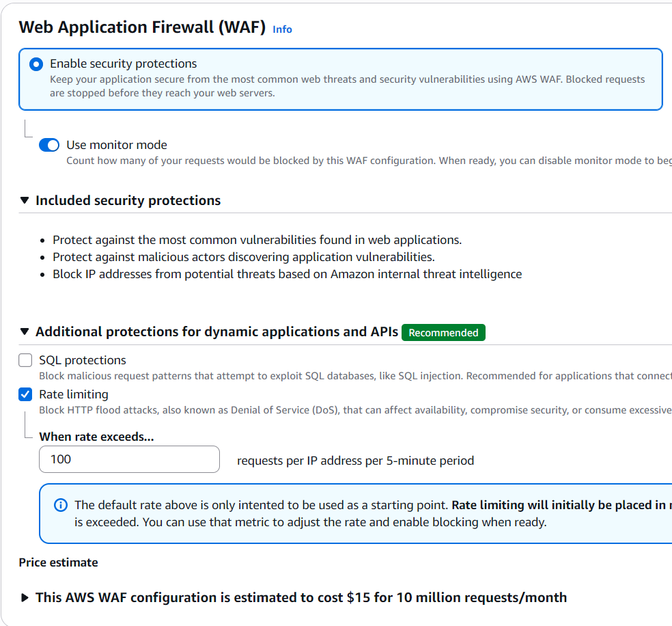Uncheck the Rate limiting checkbox
This screenshot has height=626, width=672.
coord(25,394)
